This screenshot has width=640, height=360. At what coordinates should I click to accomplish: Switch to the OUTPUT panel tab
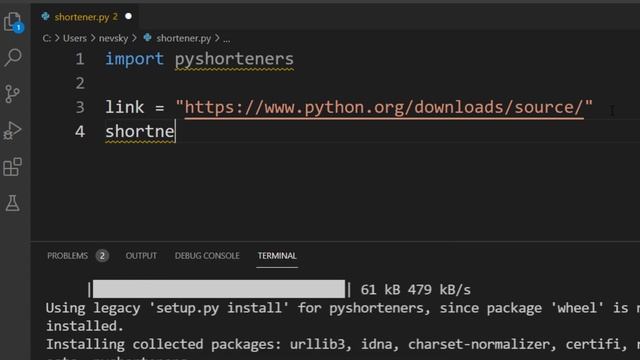coord(141,256)
